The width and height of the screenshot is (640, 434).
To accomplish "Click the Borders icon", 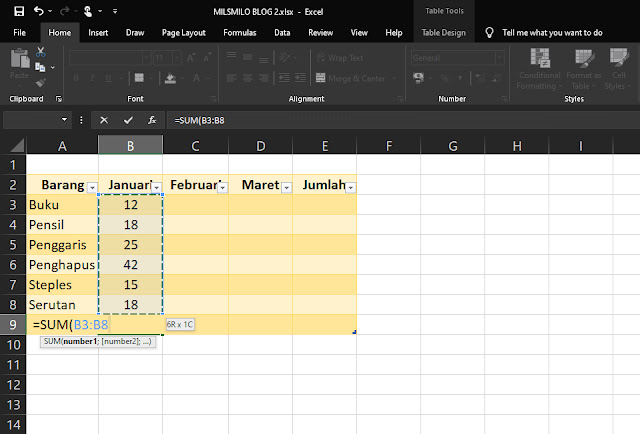I will (139, 78).
